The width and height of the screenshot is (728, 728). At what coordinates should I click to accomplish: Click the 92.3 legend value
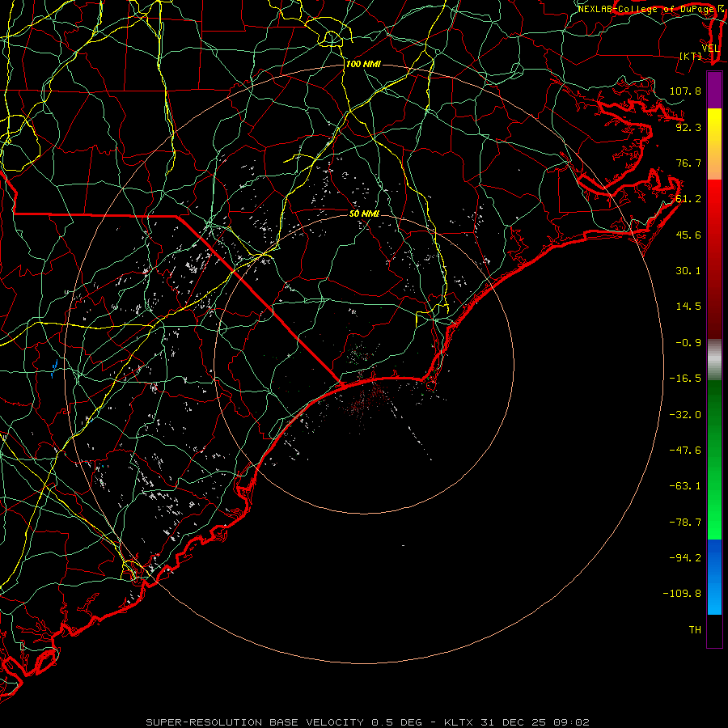pyautogui.click(x=688, y=127)
